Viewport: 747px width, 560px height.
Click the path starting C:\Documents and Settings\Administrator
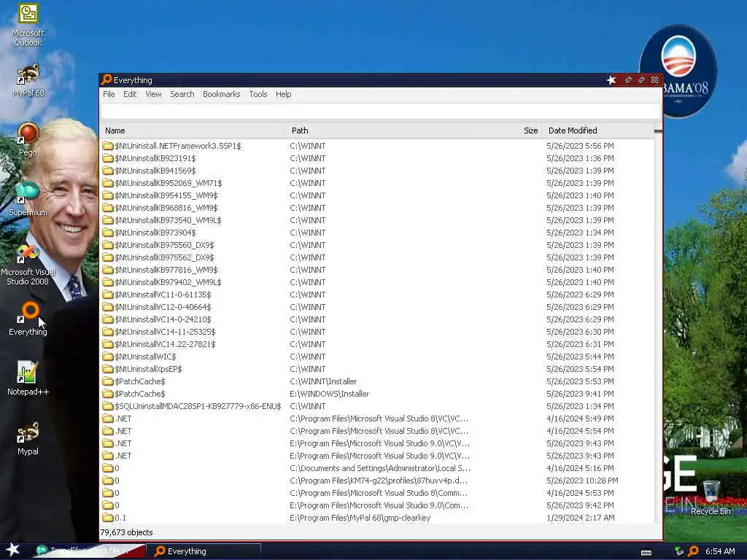tap(379, 467)
